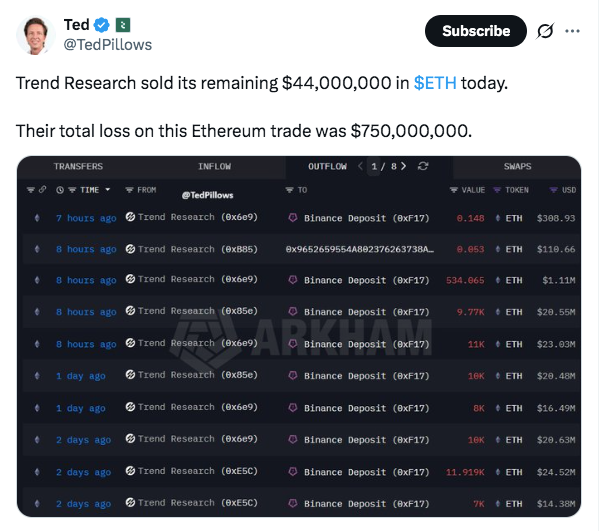The height and width of the screenshot is (531, 600).
Task: Open the $ETH cashtag link
Action: (435, 82)
